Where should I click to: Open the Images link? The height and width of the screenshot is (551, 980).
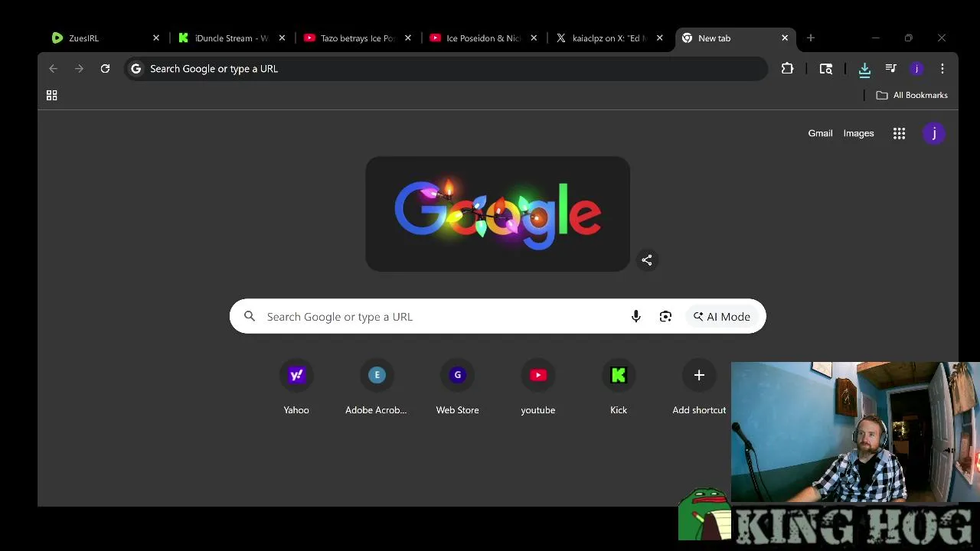pyautogui.click(x=858, y=133)
